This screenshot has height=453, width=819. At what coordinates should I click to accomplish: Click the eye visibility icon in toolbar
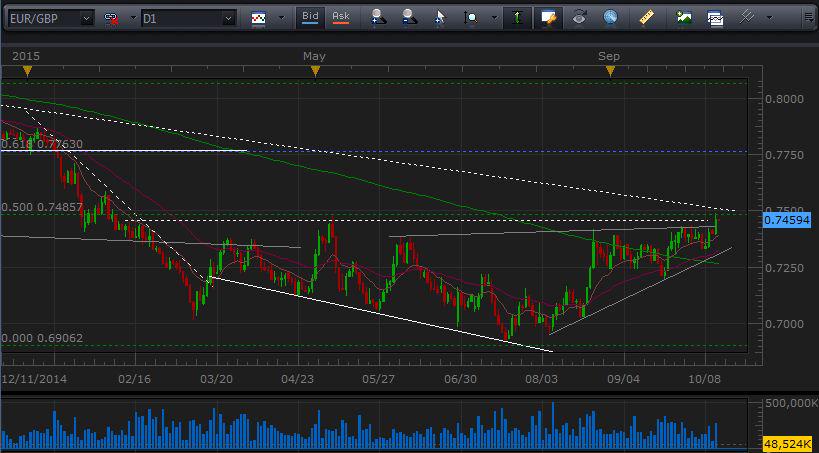(578, 18)
